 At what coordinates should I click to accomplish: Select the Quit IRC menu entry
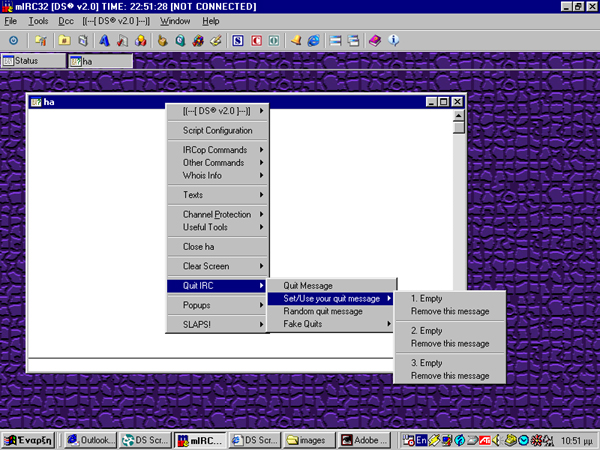[x=217, y=285]
